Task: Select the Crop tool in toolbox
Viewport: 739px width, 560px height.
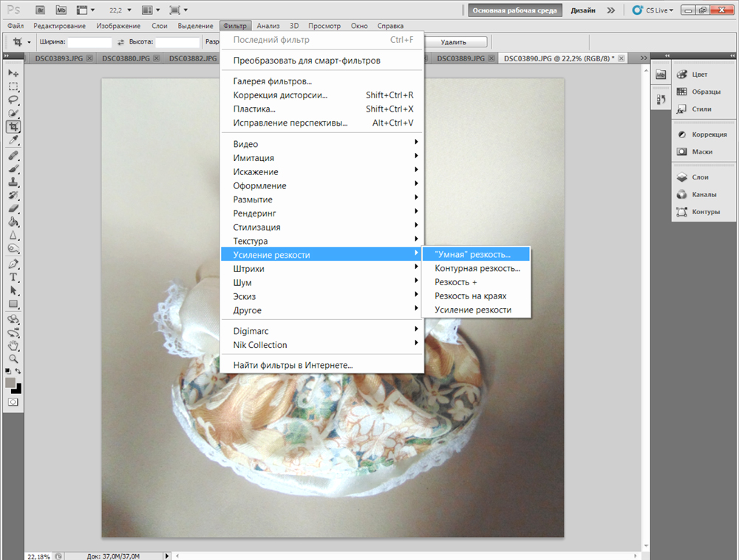Action: (13, 126)
